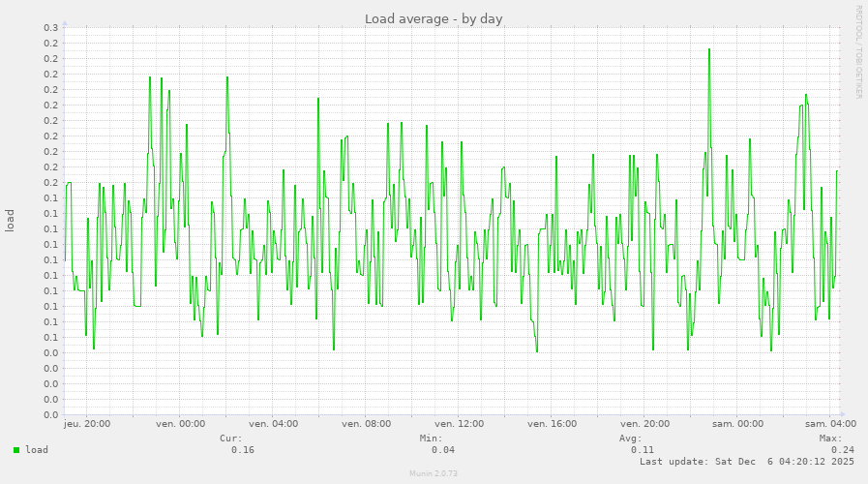
Task: Click the "Munin 2.0.73" footer text
Action: pos(434,473)
